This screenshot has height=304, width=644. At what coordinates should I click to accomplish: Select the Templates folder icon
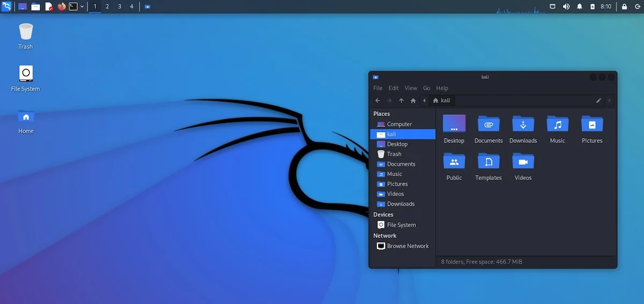[488, 167]
